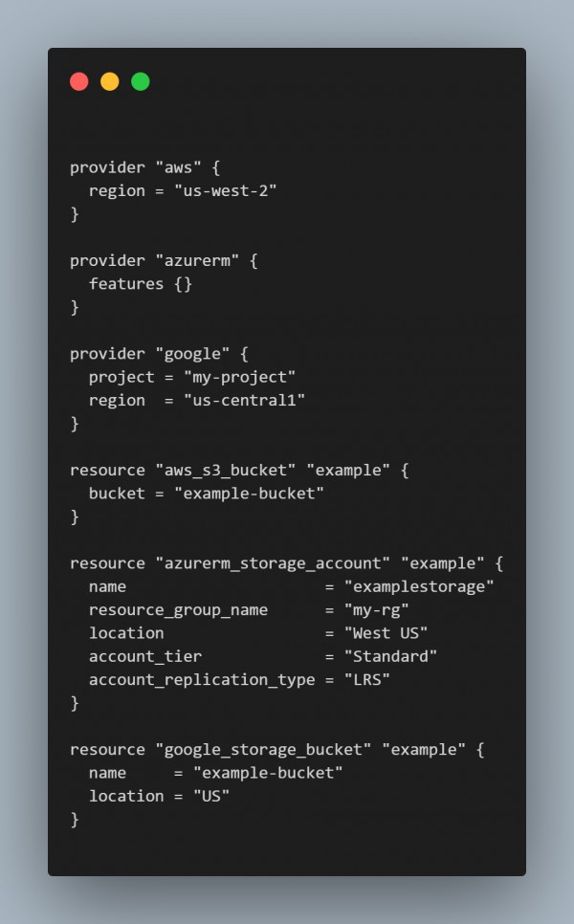Click the "aws" provider name
574x924 pixels.
178,167
